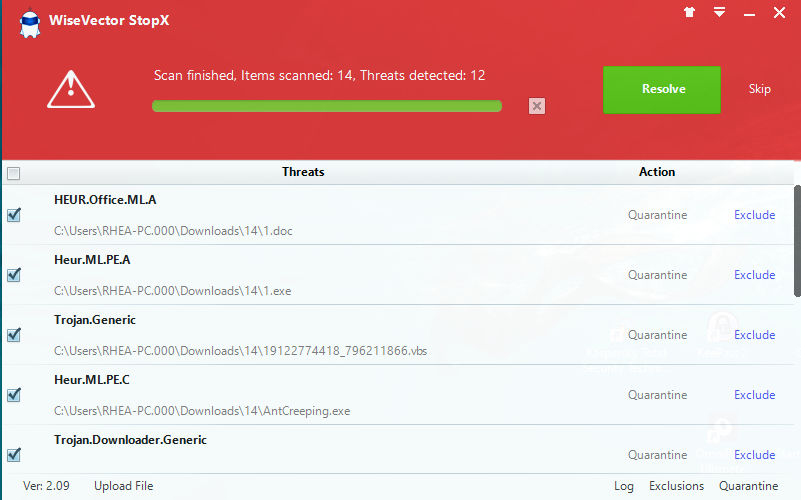Exclude the Trojan.Generic threat

tap(755, 335)
